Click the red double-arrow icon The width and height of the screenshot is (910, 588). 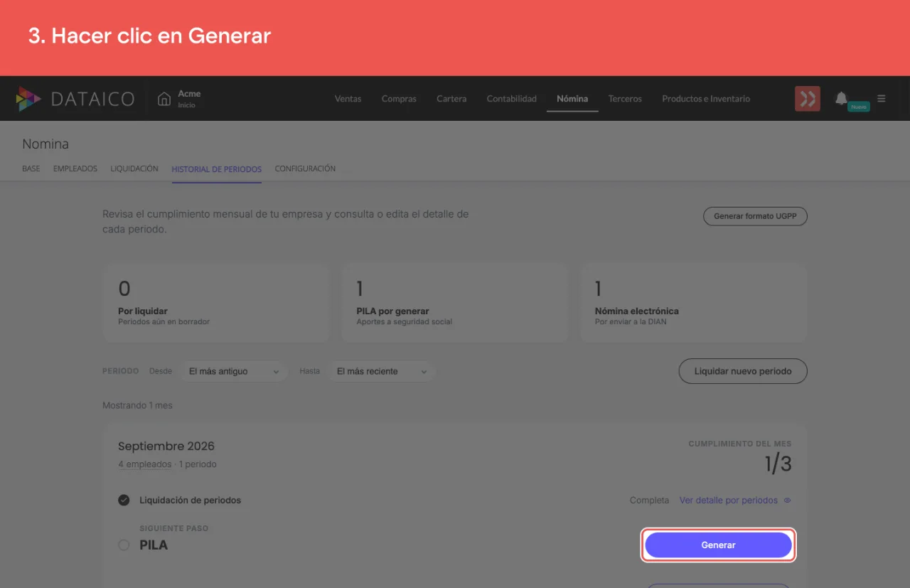[x=808, y=99]
